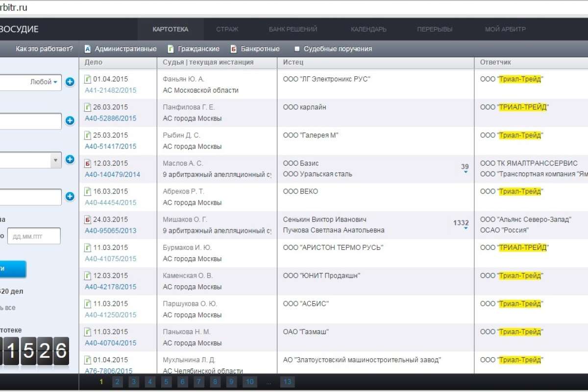The image size is (588, 392).
Task: Go to the Календарь tab
Action: click(368, 29)
